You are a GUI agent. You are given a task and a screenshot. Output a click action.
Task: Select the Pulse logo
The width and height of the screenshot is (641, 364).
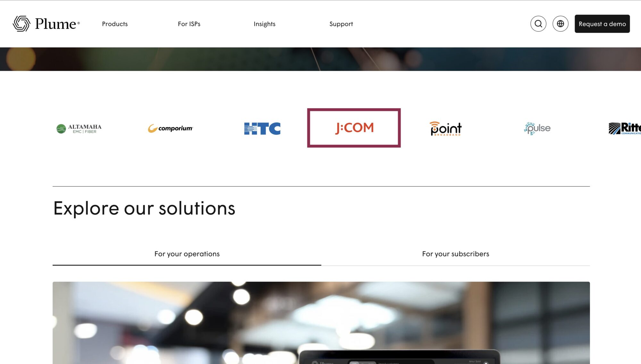(x=537, y=128)
